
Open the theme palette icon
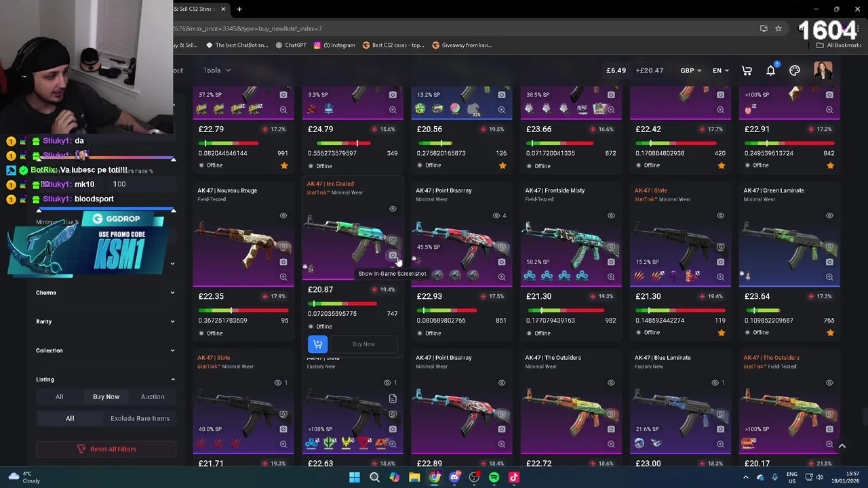click(x=795, y=70)
